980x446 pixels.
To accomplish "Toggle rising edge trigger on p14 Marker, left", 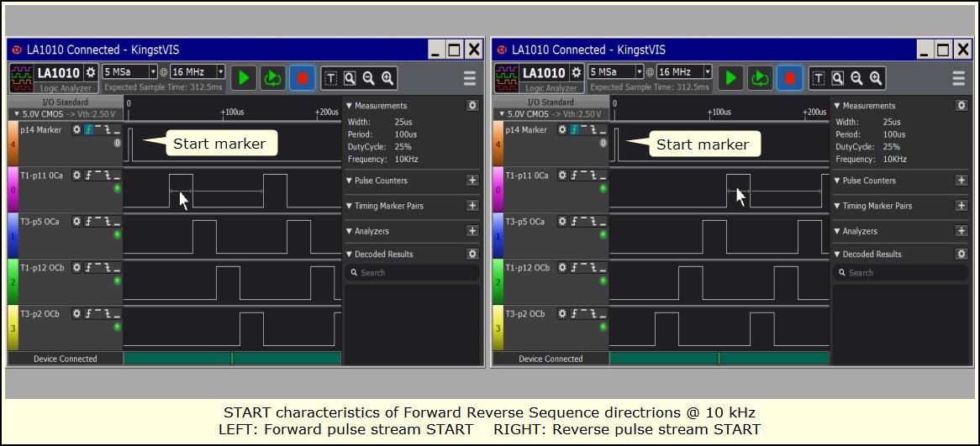I will pyautogui.click(x=88, y=130).
